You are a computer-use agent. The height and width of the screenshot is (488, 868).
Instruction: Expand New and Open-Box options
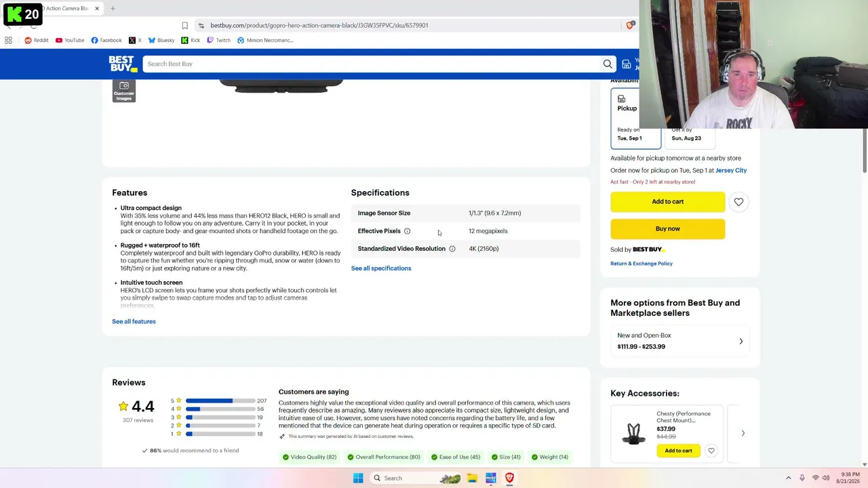click(680, 341)
